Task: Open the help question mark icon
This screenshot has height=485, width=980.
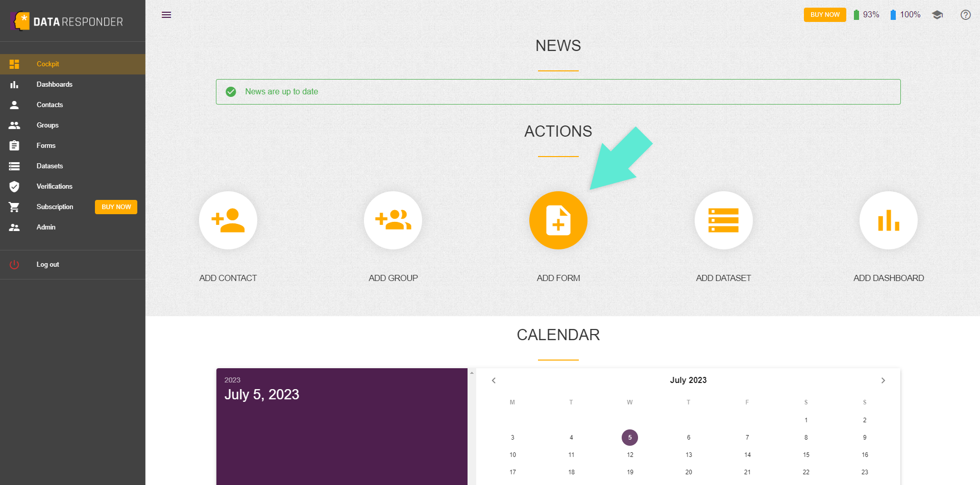Action: [x=966, y=15]
